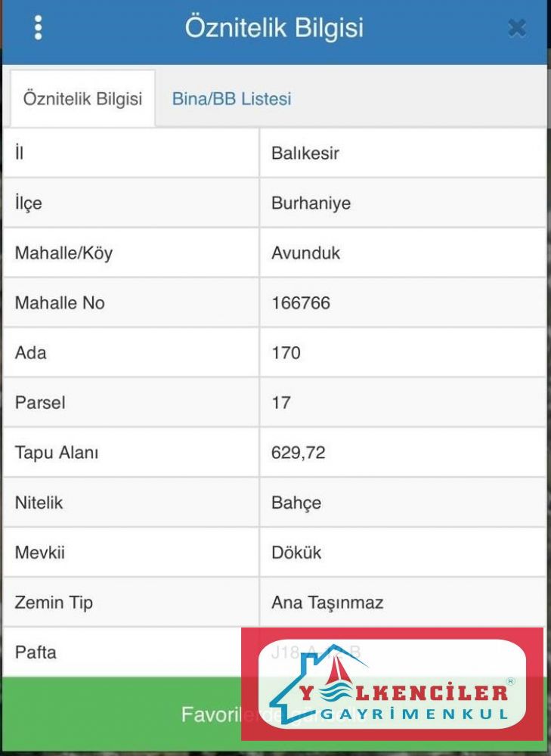The height and width of the screenshot is (756, 551).
Task: Close the Öznitelik Bilgisi dialog
Action: pyautogui.click(x=517, y=29)
